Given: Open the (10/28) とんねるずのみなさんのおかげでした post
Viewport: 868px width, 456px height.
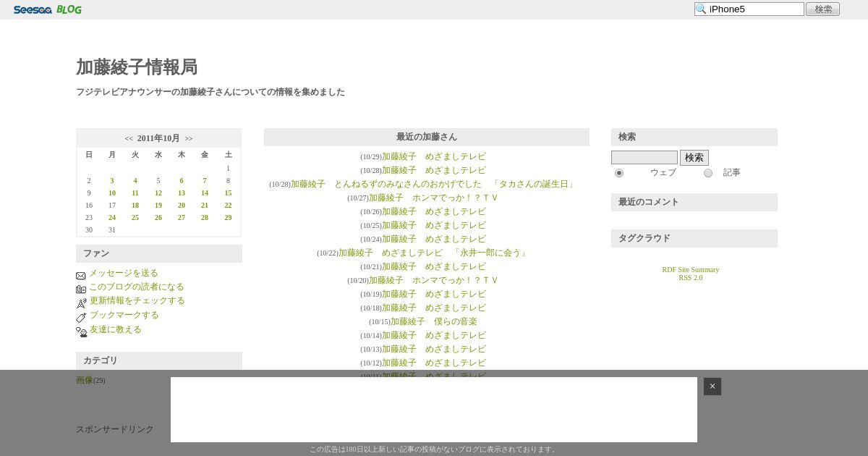Looking at the screenshot, I should pos(434,184).
